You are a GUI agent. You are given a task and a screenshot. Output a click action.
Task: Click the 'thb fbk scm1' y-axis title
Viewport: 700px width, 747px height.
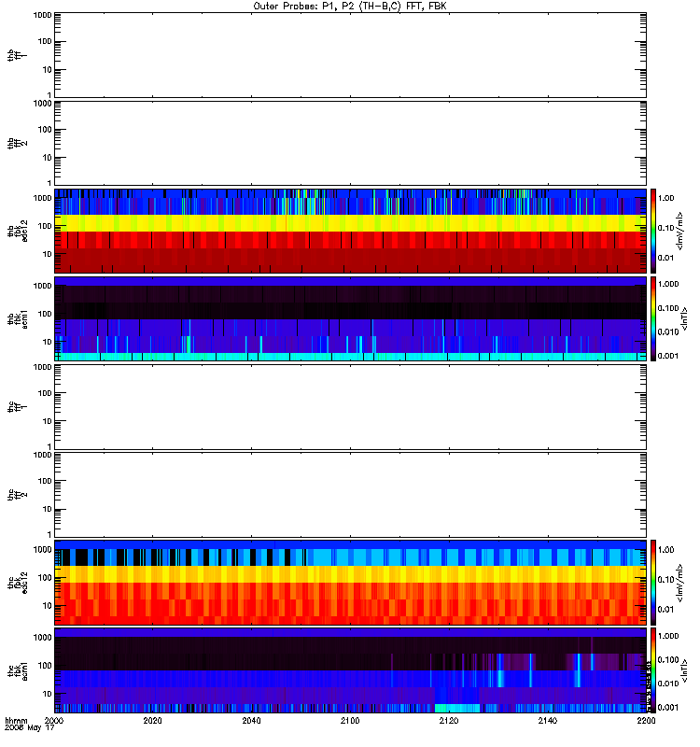click(x=18, y=318)
